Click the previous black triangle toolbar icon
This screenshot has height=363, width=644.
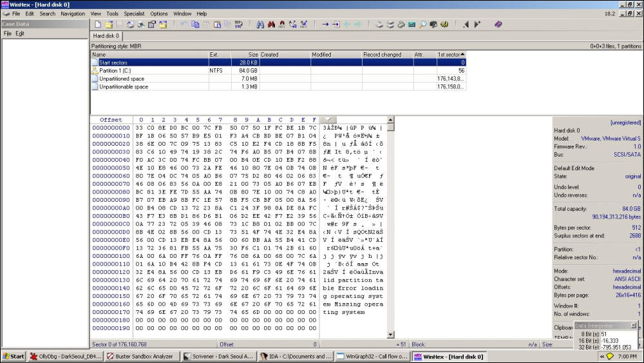466,25
